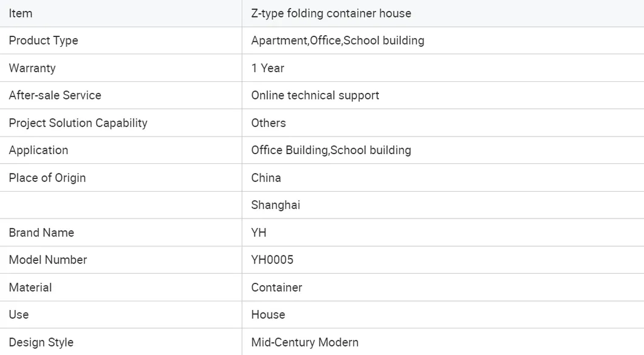Select the "Warranty" row label
The image size is (644, 355).
tap(32, 68)
